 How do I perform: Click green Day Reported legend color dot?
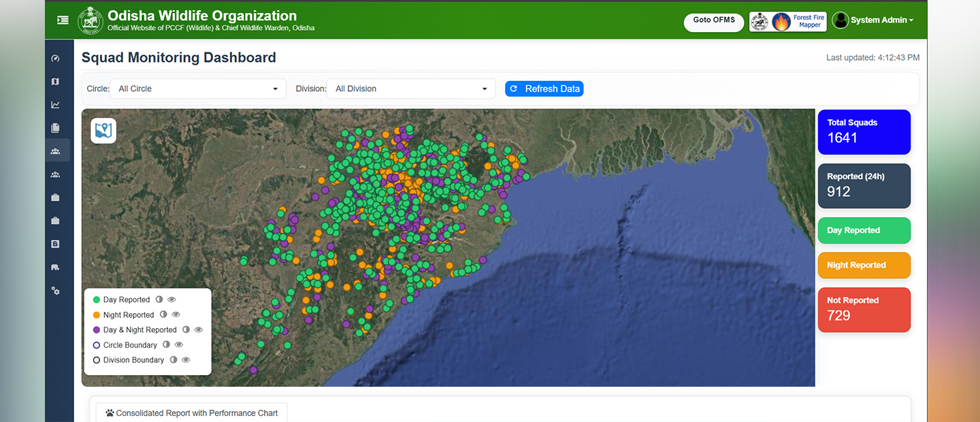[x=97, y=299]
